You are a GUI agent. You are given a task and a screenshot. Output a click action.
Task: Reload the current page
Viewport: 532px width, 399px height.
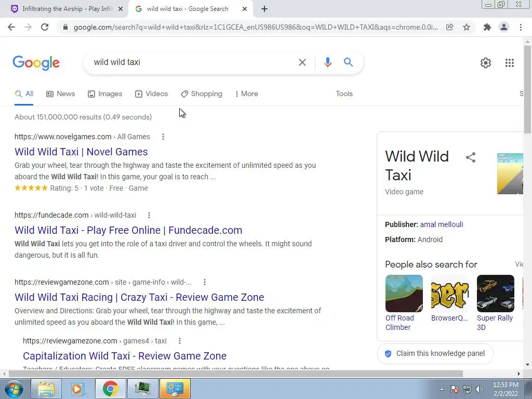click(x=45, y=27)
